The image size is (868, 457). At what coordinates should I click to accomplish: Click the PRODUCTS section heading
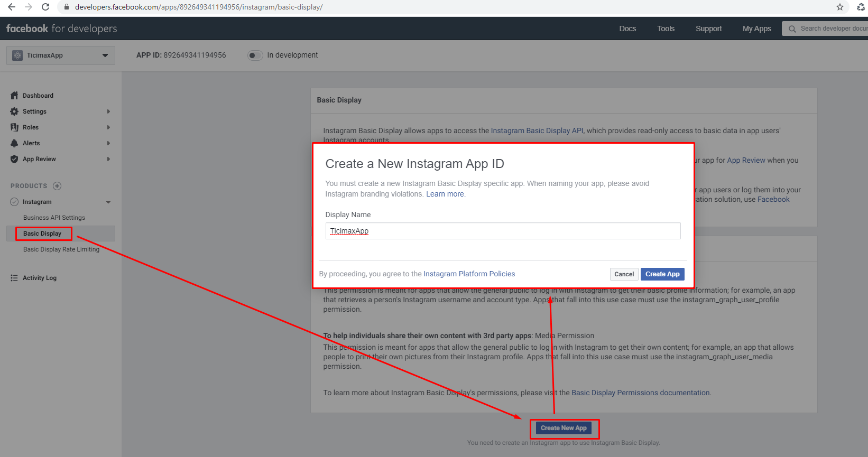(x=29, y=186)
